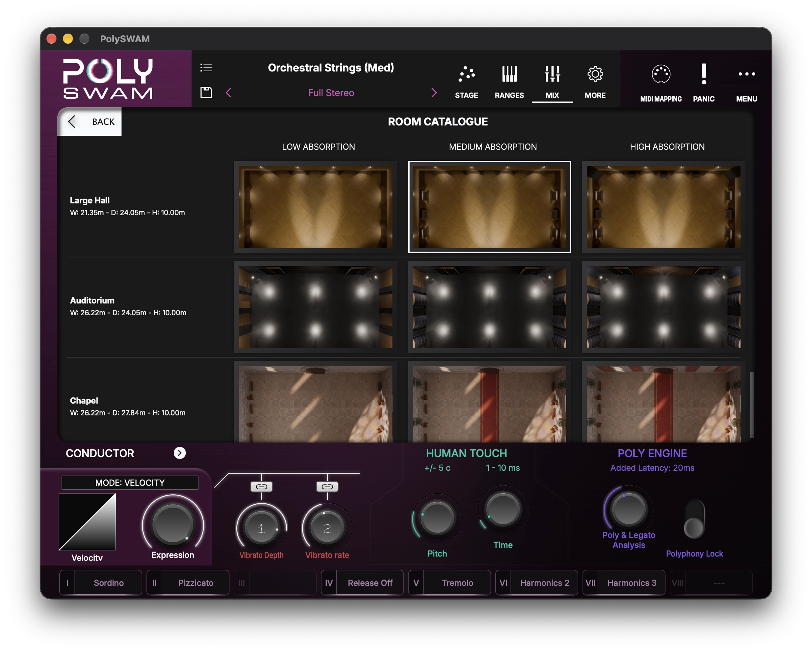This screenshot has width=812, height=652.
Task: Click the Vibrato rate knob
Action: [x=327, y=528]
